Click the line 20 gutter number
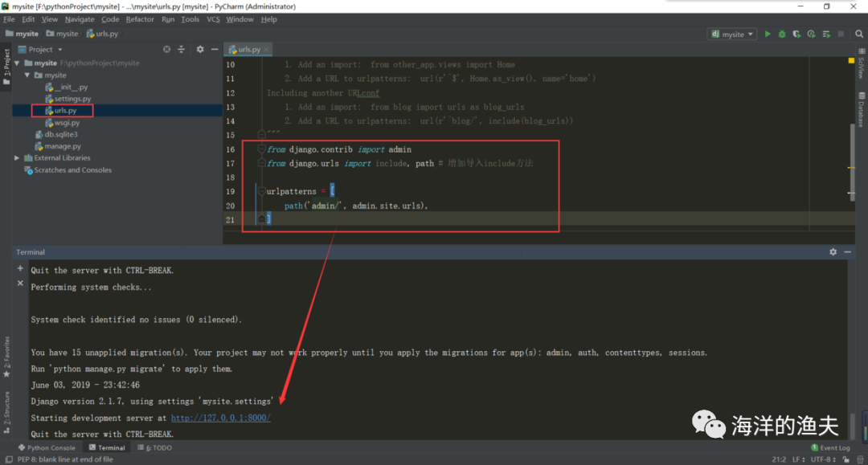The width and height of the screenshot is (868, 465). pyautogui.click(x=231, y=206)
